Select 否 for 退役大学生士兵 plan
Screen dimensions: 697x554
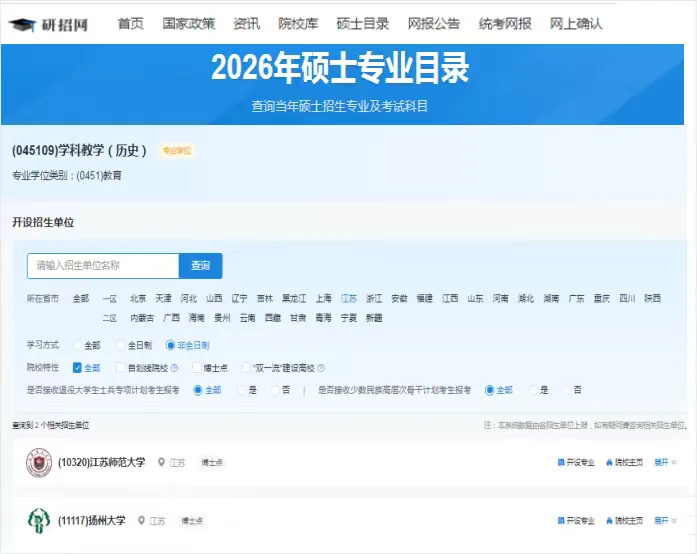pos(275,390)
